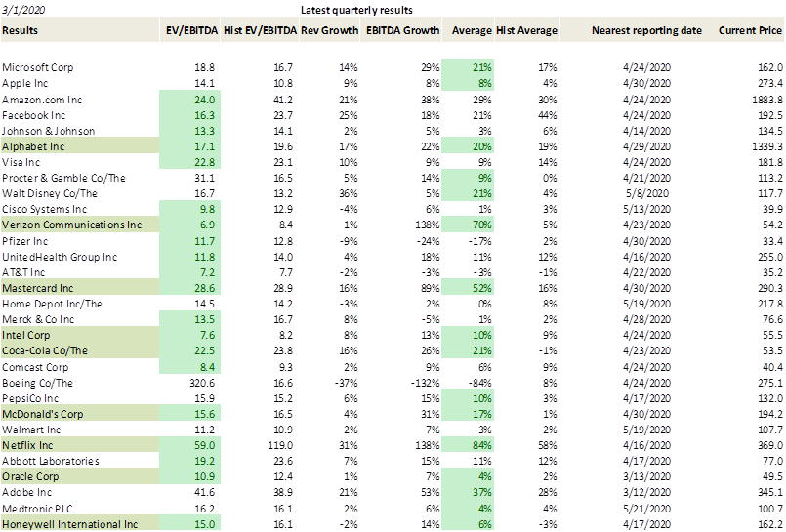Select the 'Boeing Co/The' cell
The width and height of the screenshot is (786, 532).
tap(38, 383)
